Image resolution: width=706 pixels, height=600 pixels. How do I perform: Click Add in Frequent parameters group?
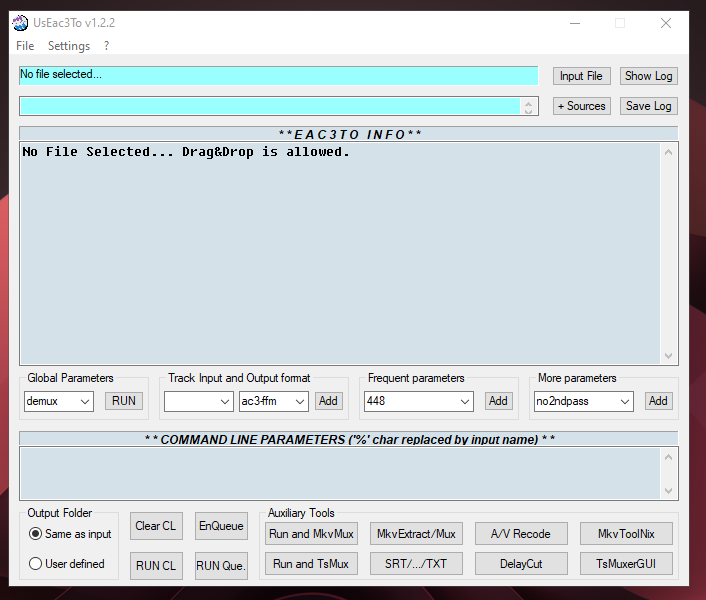(498, 401)
